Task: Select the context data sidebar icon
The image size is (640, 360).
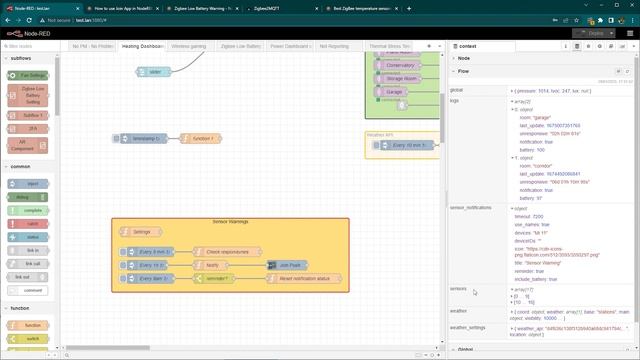Action: [577, 46]
